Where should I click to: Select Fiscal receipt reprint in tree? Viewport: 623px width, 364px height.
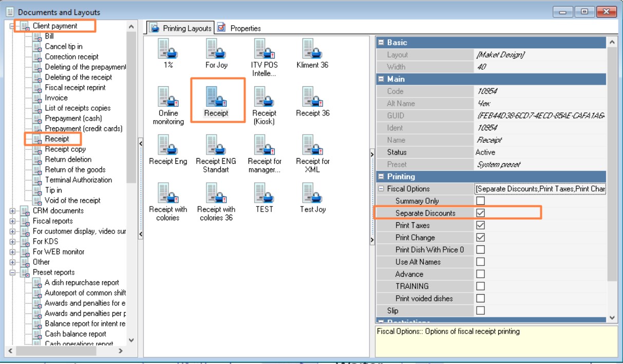point(75,87)
